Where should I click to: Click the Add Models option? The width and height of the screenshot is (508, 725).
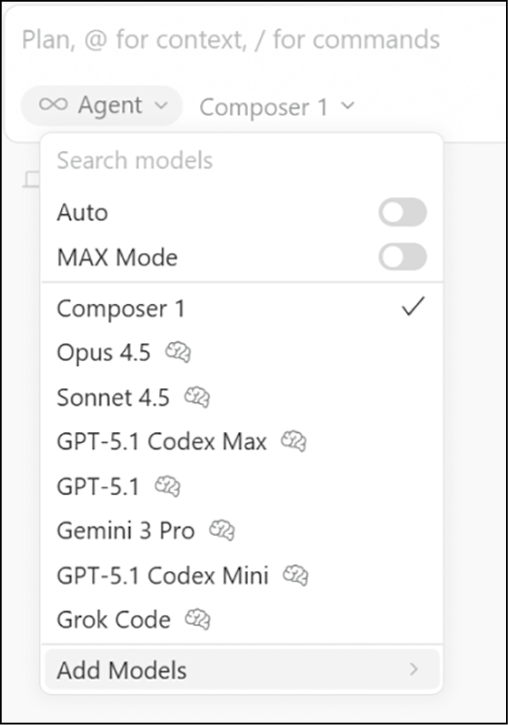pyautogui.click(x=242, y=670)
